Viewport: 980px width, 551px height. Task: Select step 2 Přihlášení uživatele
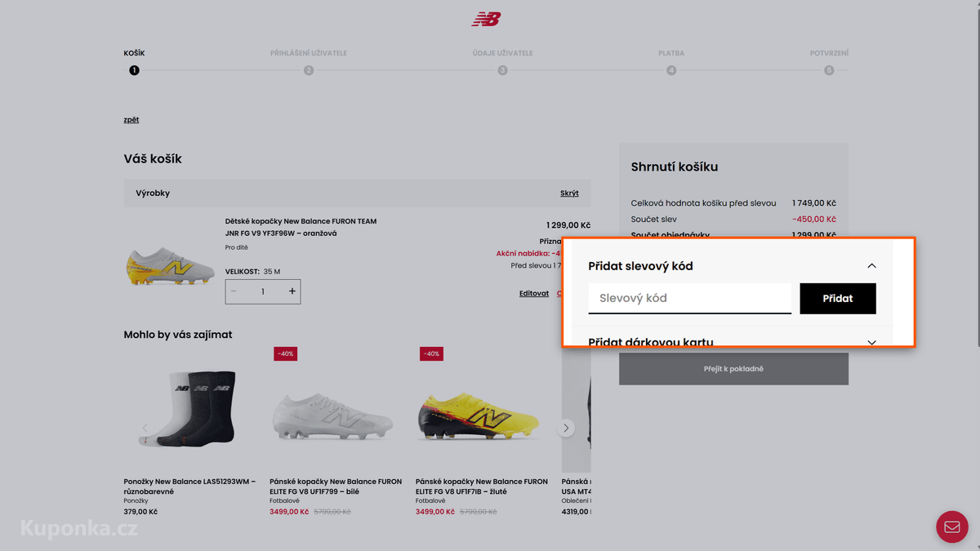coord(309,70)
